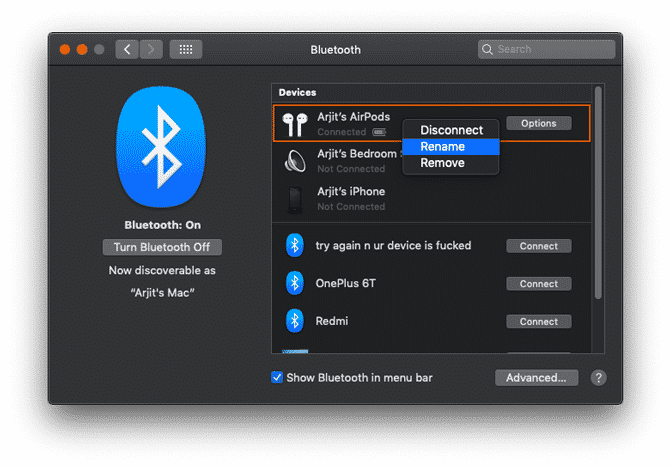Connect to 'try again n ur device' entry
Viewport: 670px width, 467px height.
pos(538,246)
